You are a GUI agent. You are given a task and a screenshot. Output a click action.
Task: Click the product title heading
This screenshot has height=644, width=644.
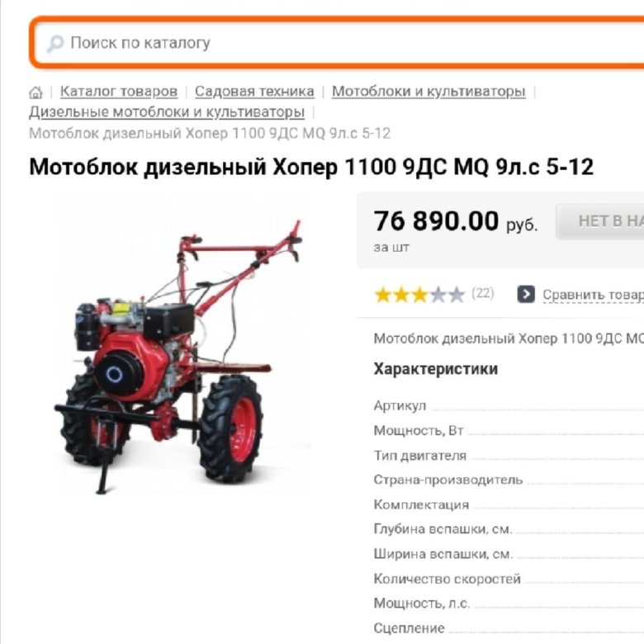(x=311, y=167)
